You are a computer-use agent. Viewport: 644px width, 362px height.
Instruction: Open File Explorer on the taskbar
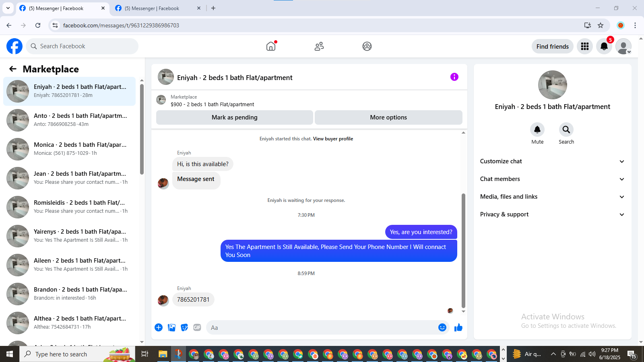tap(163, 354)
